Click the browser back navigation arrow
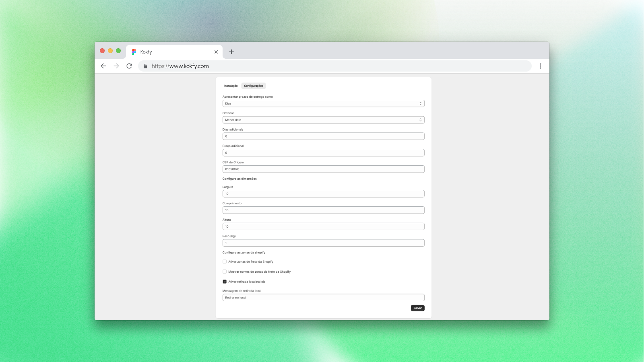Image resolution: width=644 pixels, height=362 pixels. click(x=103, y=66)
